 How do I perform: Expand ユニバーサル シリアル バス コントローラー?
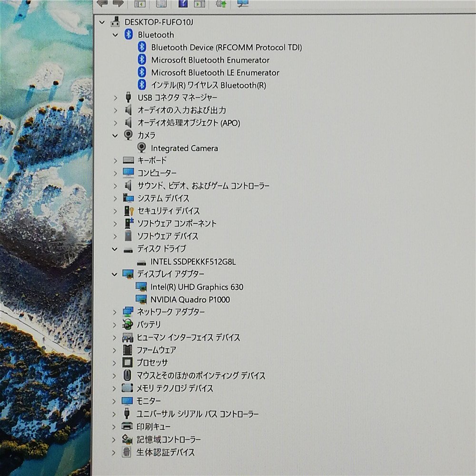[114, 414]
